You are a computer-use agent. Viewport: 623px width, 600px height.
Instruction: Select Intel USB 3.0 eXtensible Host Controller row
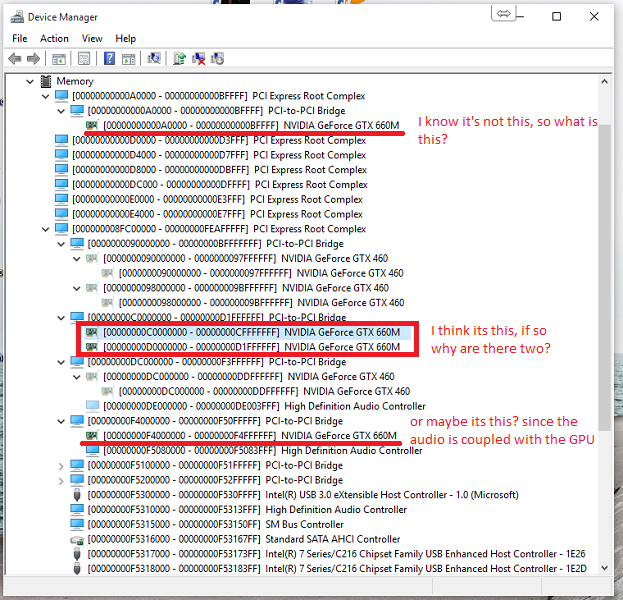[x=303, y=495]
